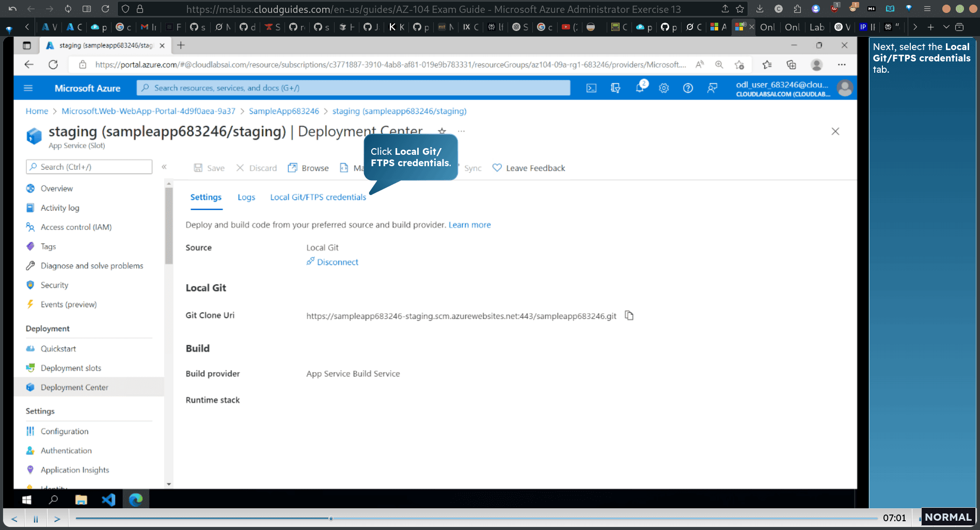Open Access control (IAM)

tap(76, 227)
